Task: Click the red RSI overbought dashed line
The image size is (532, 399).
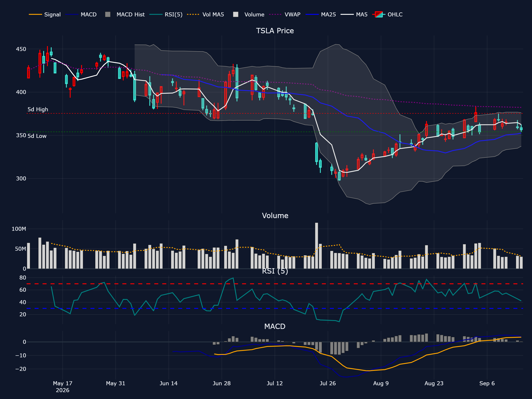Action: point(275,284)
